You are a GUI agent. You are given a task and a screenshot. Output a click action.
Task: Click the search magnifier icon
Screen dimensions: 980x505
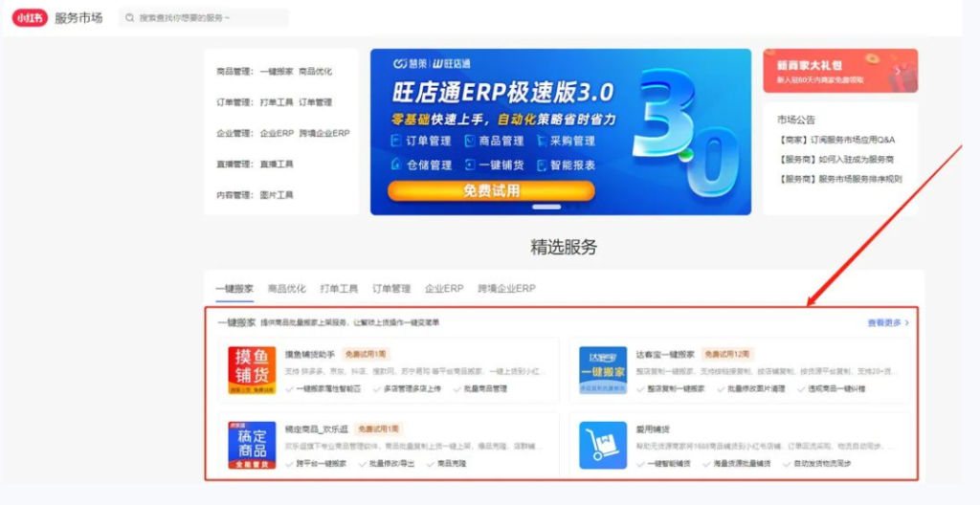[130, 17]
